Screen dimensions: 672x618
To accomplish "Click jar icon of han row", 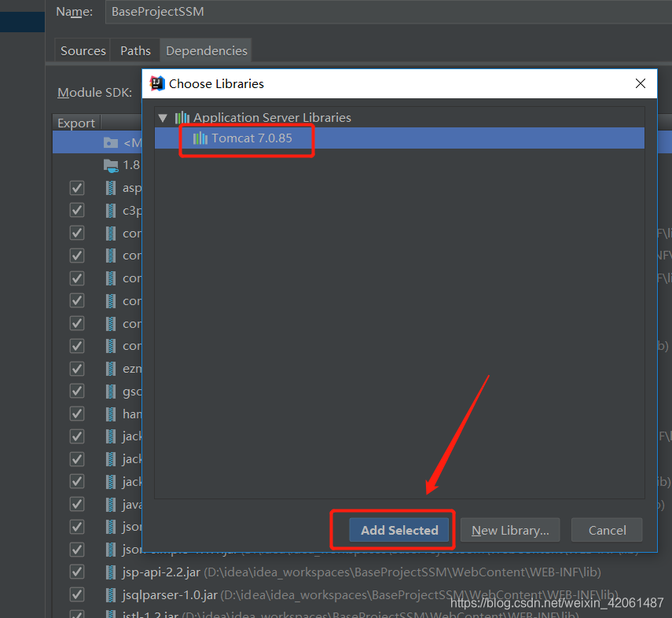I will pos(111,414).
